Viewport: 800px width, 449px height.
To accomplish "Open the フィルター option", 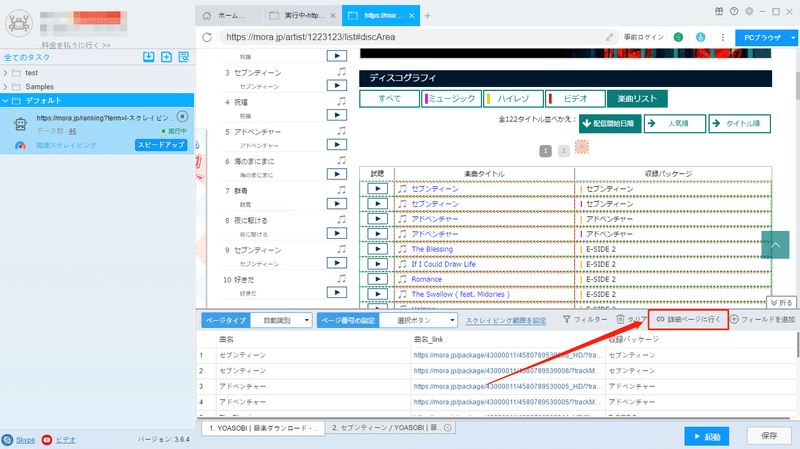I will pyautogui.click(x=585, y=319).
